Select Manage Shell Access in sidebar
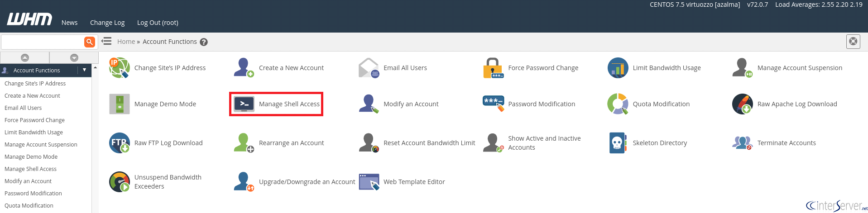 30,169
